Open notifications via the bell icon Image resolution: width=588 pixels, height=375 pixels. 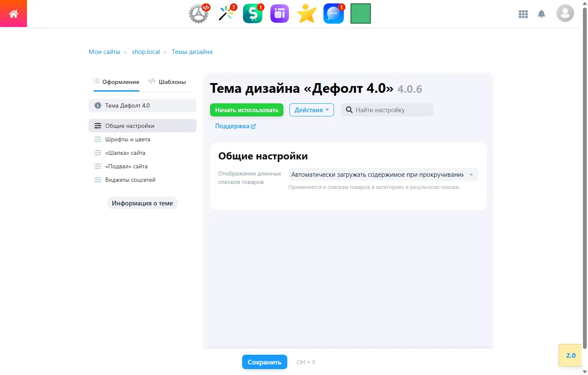point(542,14)
